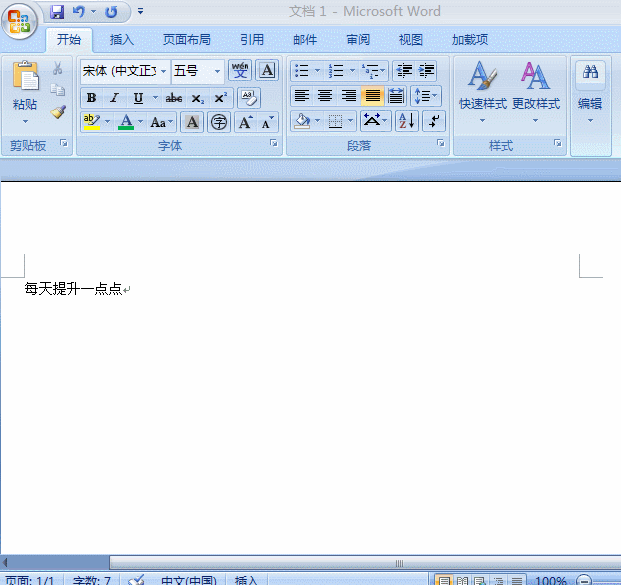Grow the font size
Viewport: 621px width, 585px height.
245,122
